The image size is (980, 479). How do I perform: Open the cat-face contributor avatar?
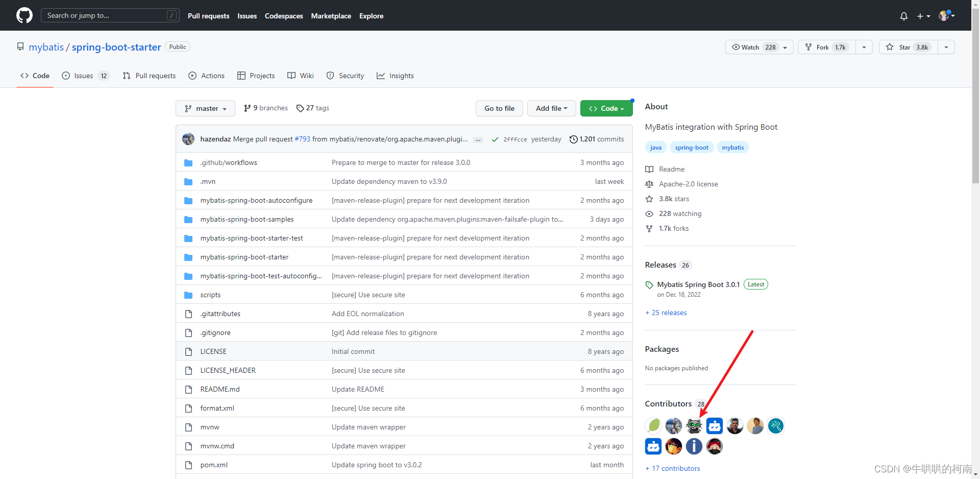click(x=694, y=425)
